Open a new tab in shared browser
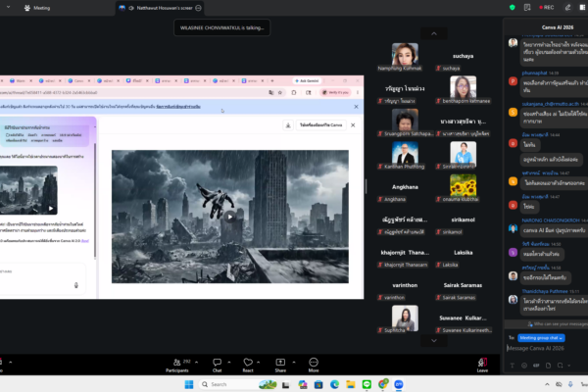Viewport: 588px width, 392px height. pyautogui.click(x=272, y=80)
